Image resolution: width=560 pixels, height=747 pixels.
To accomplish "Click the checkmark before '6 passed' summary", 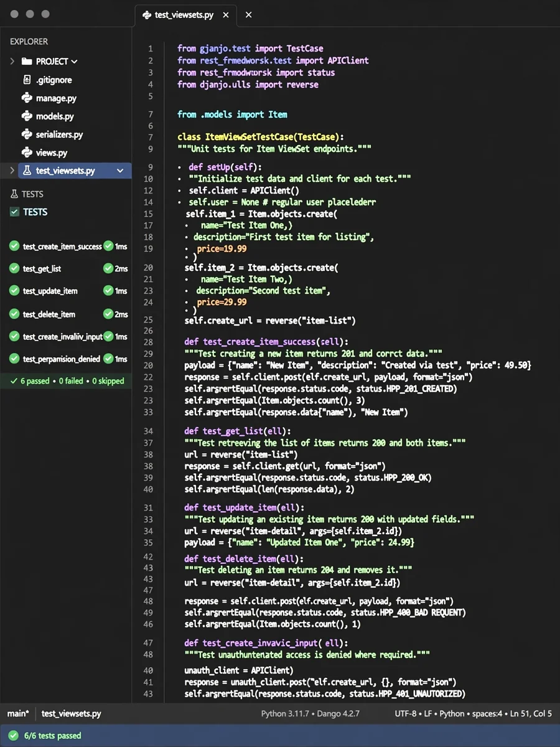I will [x=14, y=381].
